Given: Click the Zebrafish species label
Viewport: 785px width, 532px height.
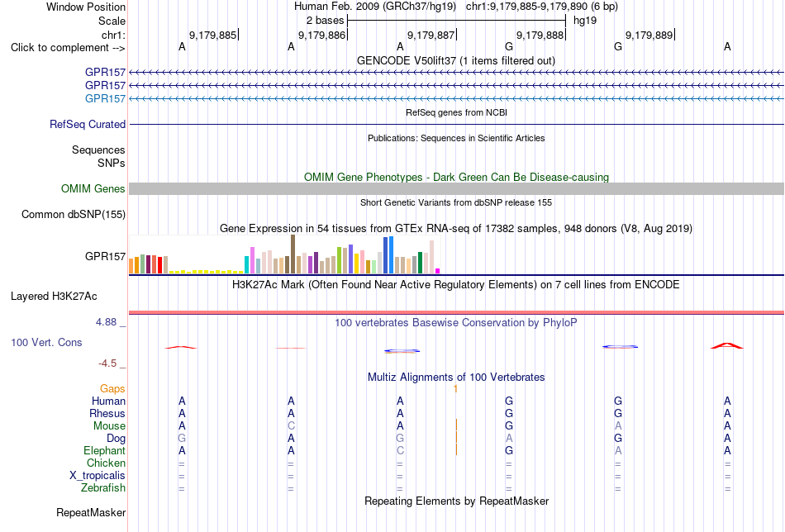Looking at the screenshot, I should click(x=103, y=487).
